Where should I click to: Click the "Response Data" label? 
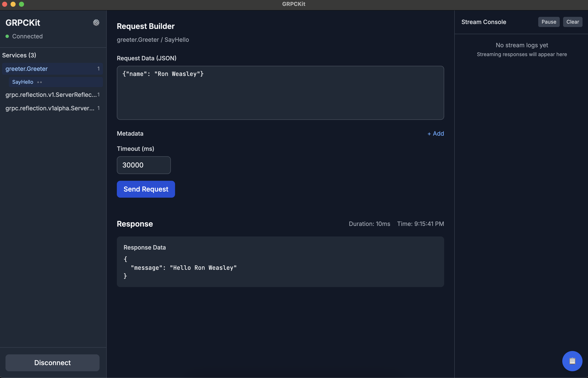[144, 247]
